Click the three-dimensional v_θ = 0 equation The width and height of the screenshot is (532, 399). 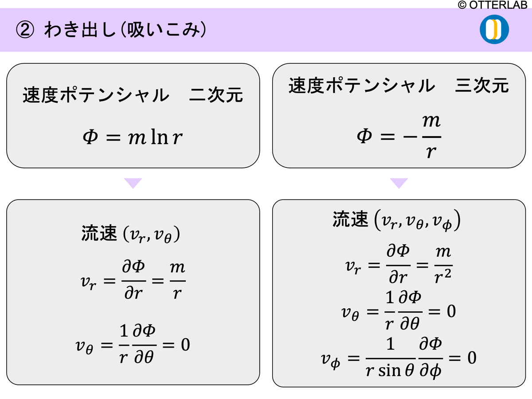(398, 312)
